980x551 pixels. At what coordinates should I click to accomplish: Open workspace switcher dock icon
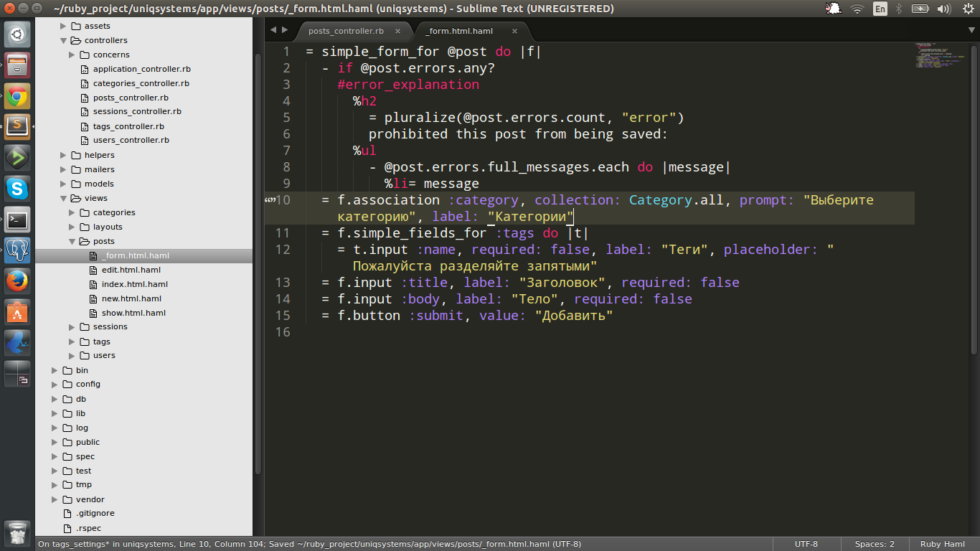point(17,374)
